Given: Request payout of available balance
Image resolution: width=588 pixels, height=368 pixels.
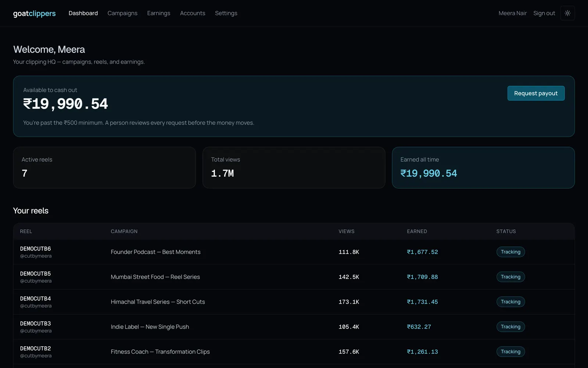Looking at the screenshot, I should tap(536, 93).
